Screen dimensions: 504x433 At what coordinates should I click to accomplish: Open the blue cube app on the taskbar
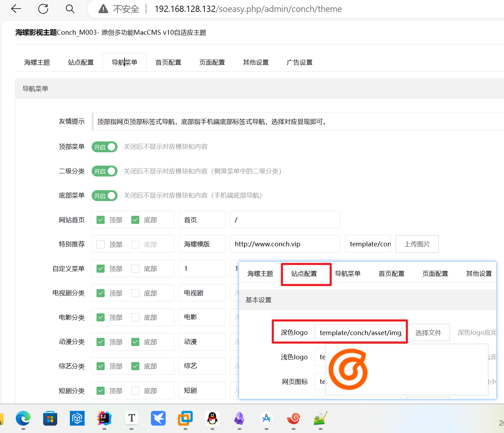click(x=77, y=418)
